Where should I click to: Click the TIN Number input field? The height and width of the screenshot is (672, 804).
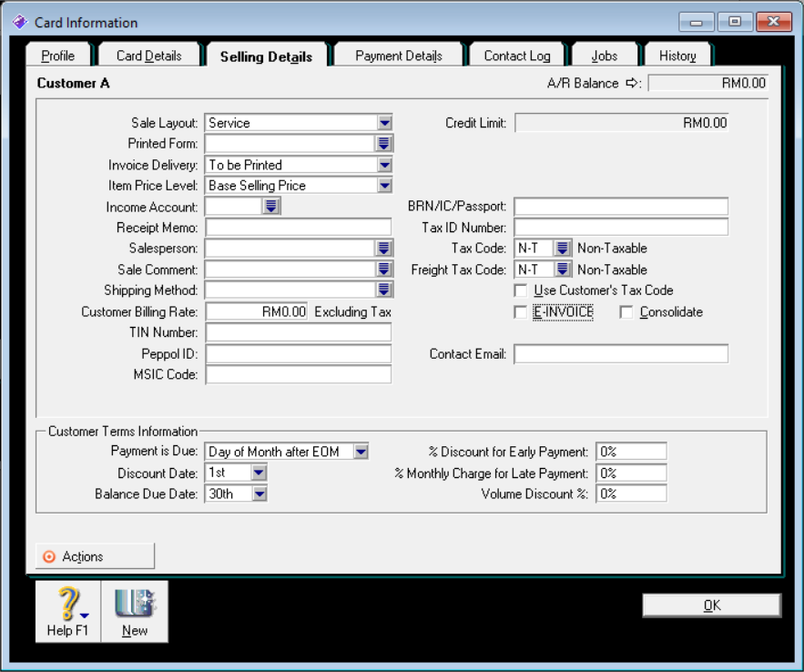pyautogui.click(x=299, y=332)
